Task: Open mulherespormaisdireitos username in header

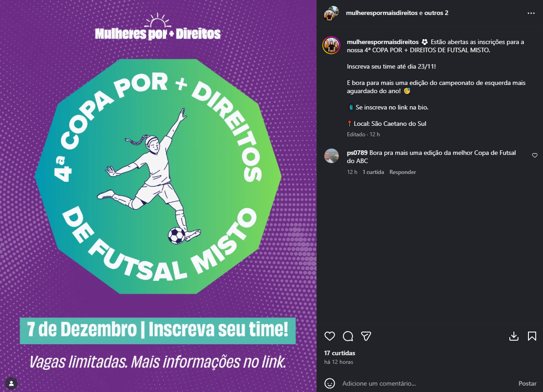Action: [382, 13]
